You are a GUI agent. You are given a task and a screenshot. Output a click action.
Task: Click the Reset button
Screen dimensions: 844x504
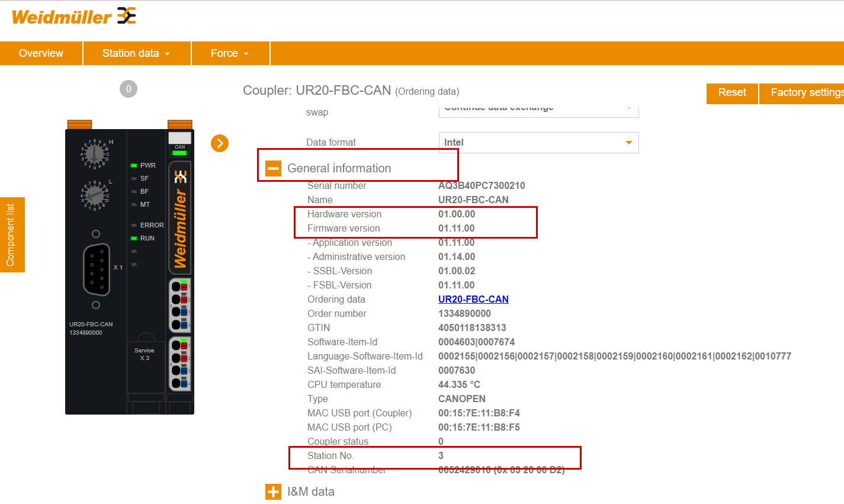pos(732,93)
